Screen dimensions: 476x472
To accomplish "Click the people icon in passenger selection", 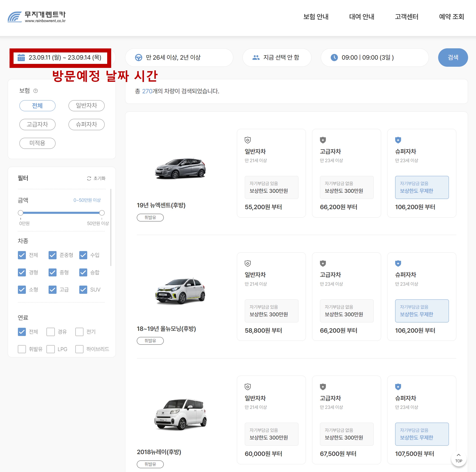I will (x=256, y=57).
